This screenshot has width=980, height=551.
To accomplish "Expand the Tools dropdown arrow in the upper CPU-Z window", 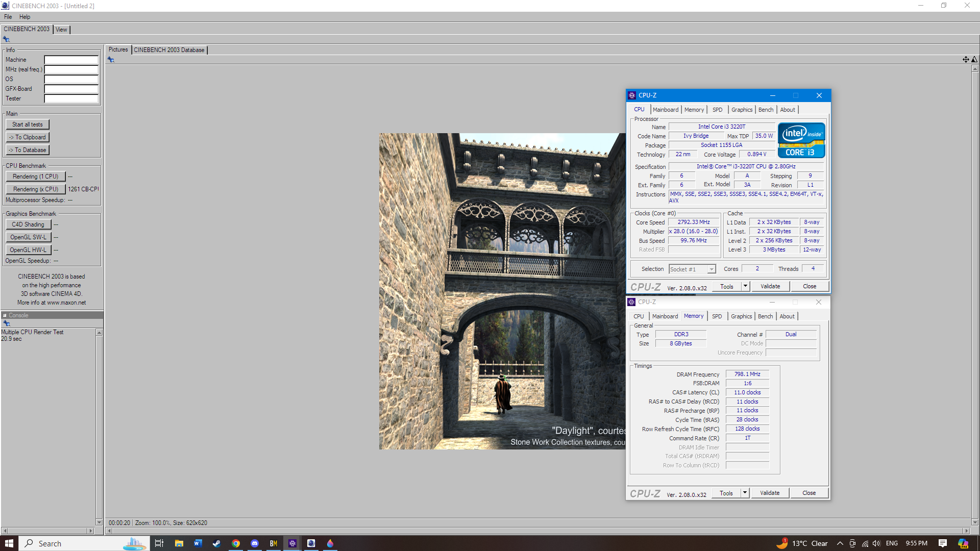I will pyautogui.click(x=745, y=286).
